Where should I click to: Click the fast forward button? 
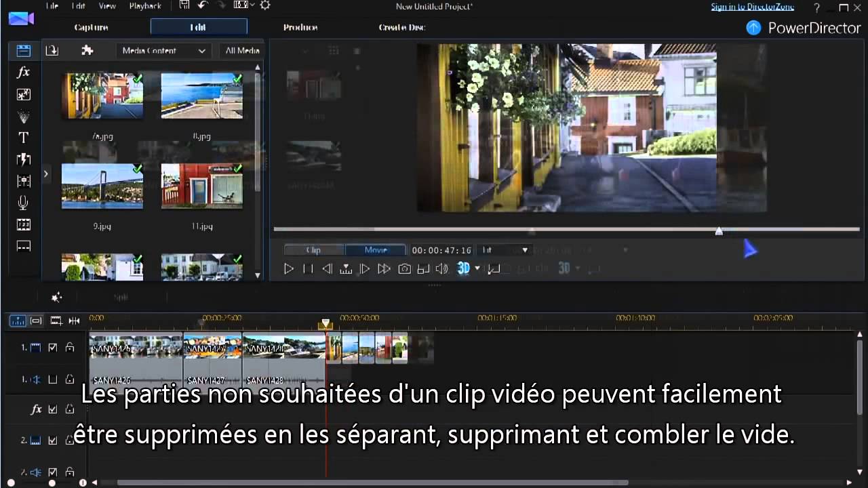[x=384, y=269]
